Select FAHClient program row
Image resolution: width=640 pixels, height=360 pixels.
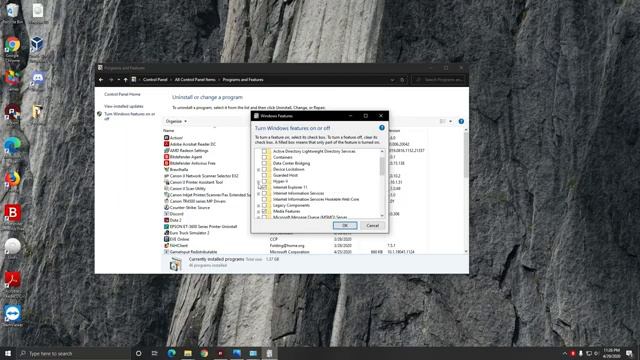tap(179, 246)
